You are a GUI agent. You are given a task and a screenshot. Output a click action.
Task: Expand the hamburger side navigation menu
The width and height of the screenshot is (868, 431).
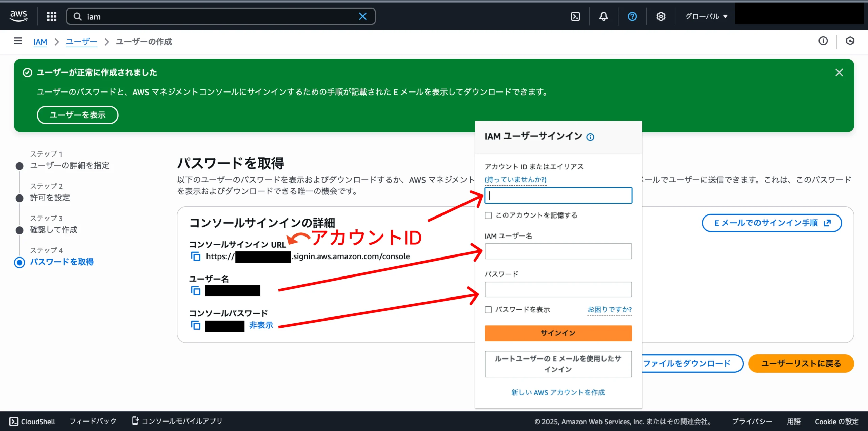[x=18, y=41]
